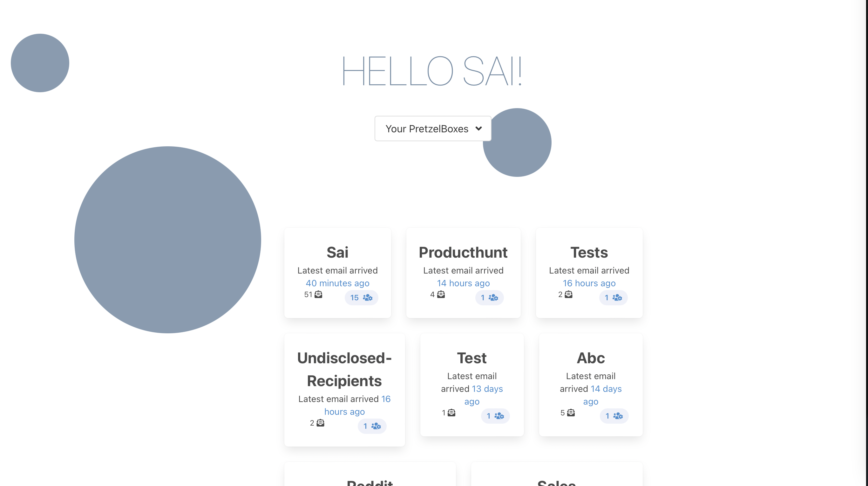Click Sai's 15 members badge
Image resolution: width=868 pixels, height=486 pixels.
pos(361,297)
